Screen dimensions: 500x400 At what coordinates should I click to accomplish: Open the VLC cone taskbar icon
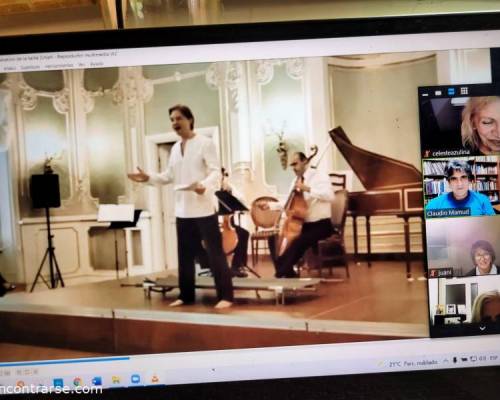pyautogui.click(x=155, y=379)
